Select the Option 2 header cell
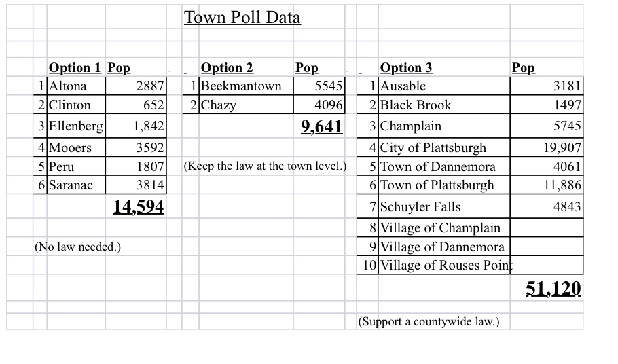The image size is (618, 364). click(227, 68)
